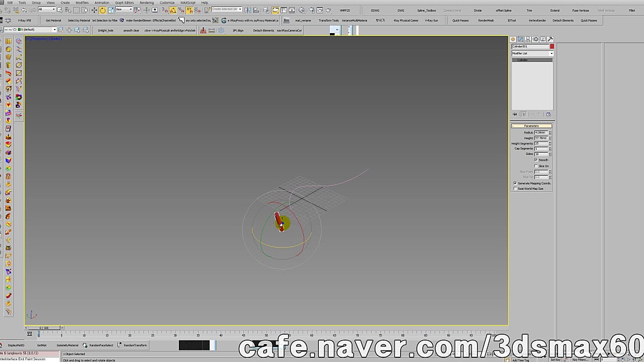Open the Material Editor from the toolbar
Image resolution: width=644 pixels, height=362 pixels.
point(301,10)
